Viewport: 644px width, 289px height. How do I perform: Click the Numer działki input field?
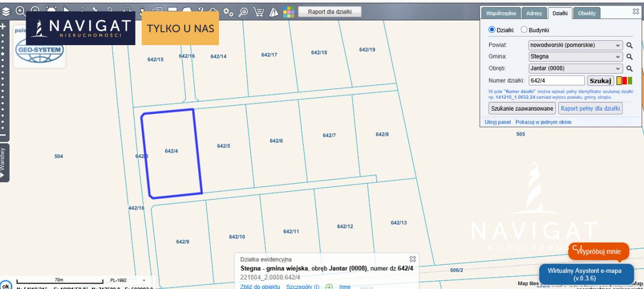click(x=556, y=81)
